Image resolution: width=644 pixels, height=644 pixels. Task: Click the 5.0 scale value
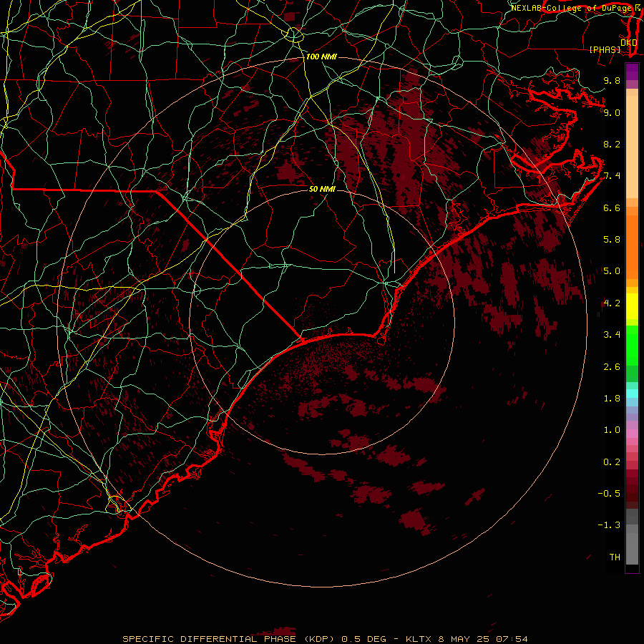coord(612,271)
